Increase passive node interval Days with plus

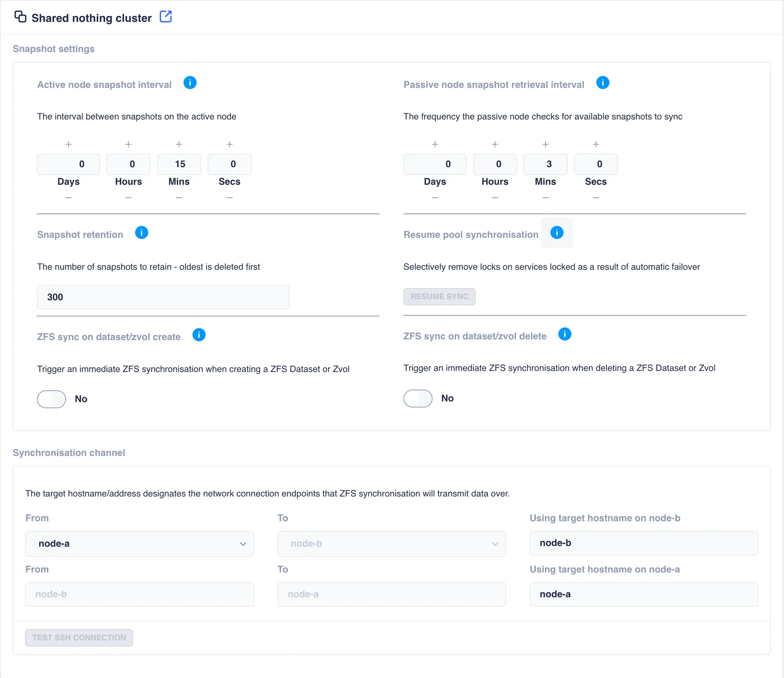point(435,144)
